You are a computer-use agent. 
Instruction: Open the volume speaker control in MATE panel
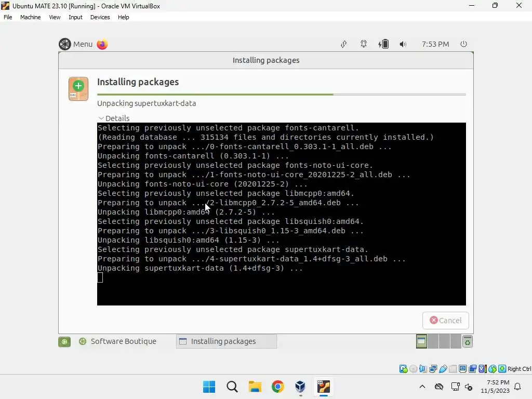[403, 44]
